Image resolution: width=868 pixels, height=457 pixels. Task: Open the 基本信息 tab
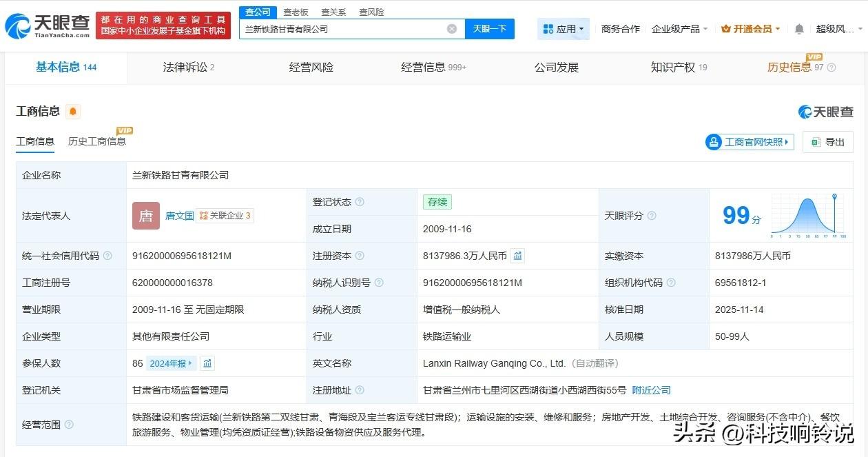click(x=66, y=67)
